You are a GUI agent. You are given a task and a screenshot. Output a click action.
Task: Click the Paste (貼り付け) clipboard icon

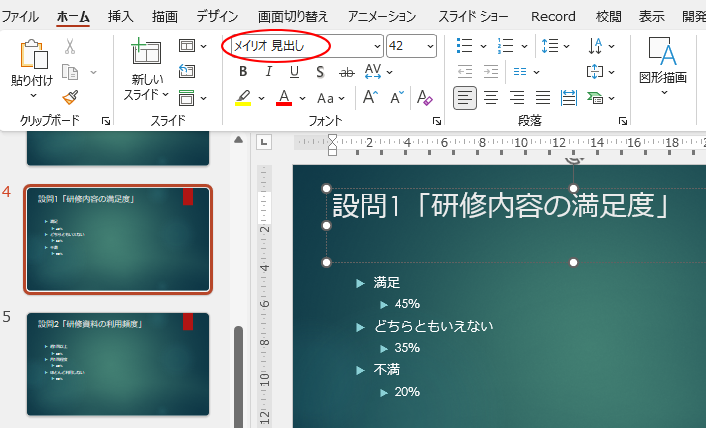(x=34, y=54)
